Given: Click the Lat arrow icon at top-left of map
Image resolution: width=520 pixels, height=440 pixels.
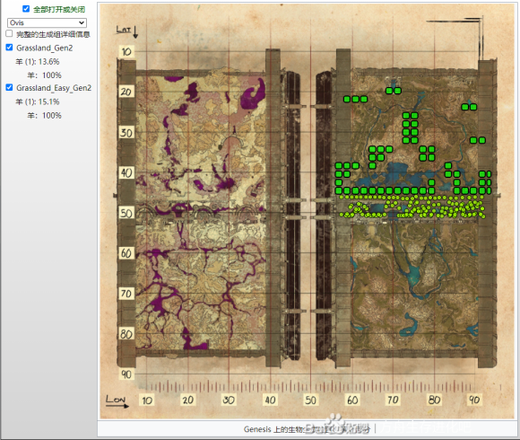Looking at the screenshot, I should [x=135, y=32].
